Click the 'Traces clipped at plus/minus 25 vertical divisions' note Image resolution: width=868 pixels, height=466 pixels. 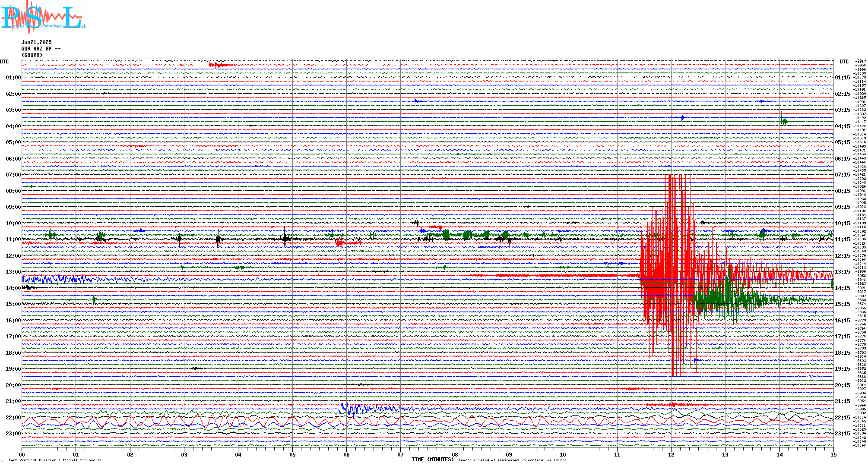coord(512,460)
